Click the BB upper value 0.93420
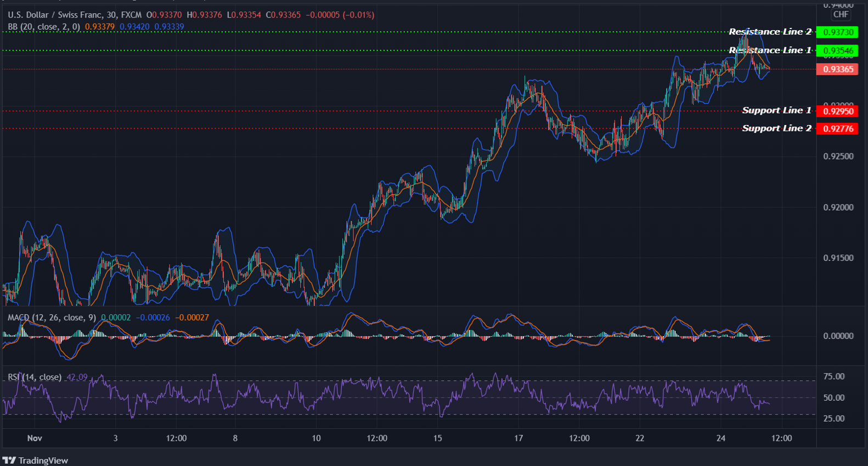 pyautogui.click(x=135, y=26)
